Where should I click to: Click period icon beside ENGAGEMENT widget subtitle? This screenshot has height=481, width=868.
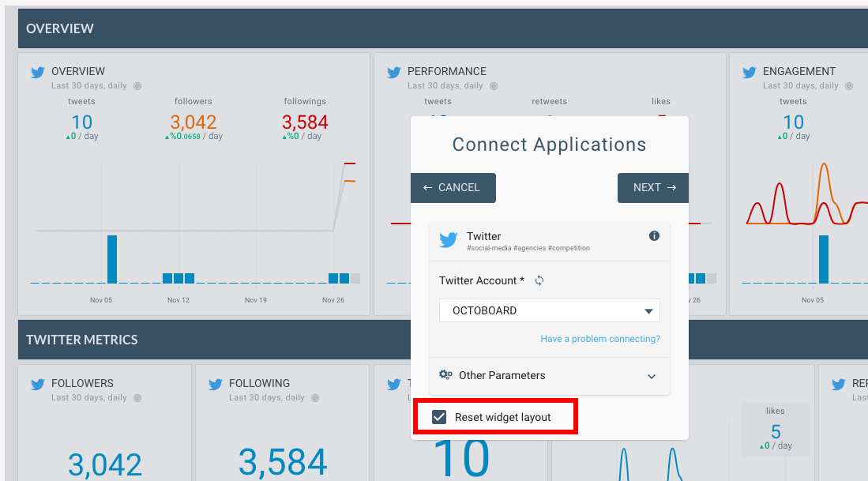coord(848,86)
